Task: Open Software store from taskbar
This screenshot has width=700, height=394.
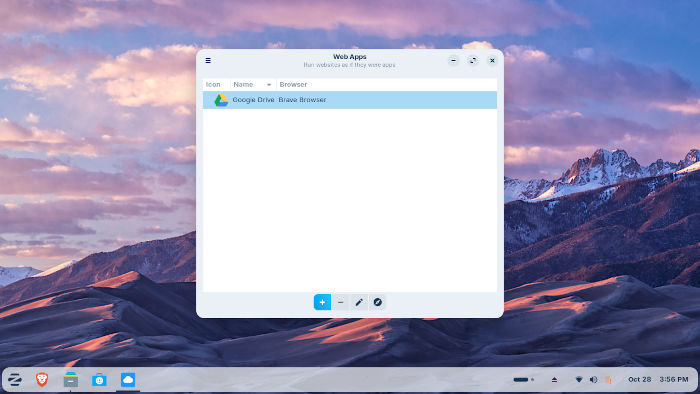Action: (99, 380)
